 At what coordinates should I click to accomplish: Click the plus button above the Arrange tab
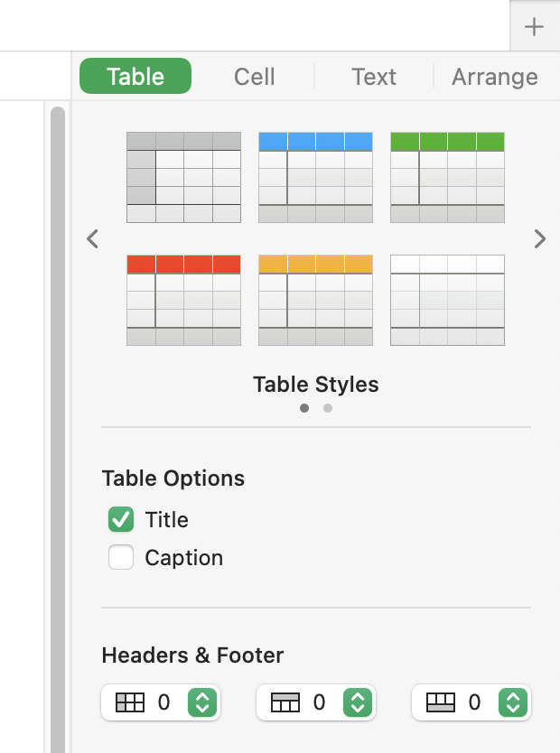coord(535,27)
